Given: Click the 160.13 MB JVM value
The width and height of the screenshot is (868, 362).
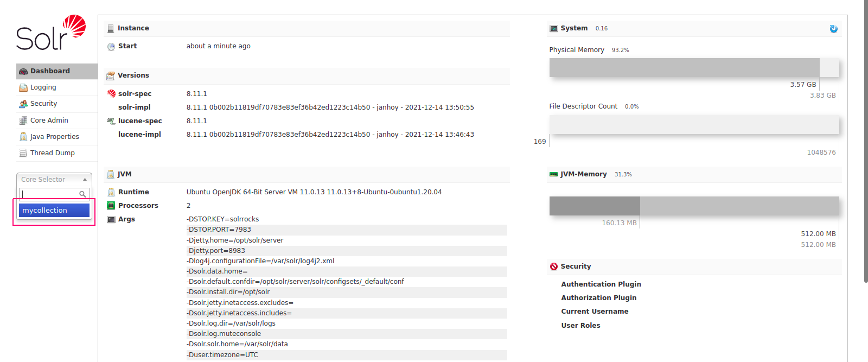Looking at the screenshot, I should click(619, 223).
